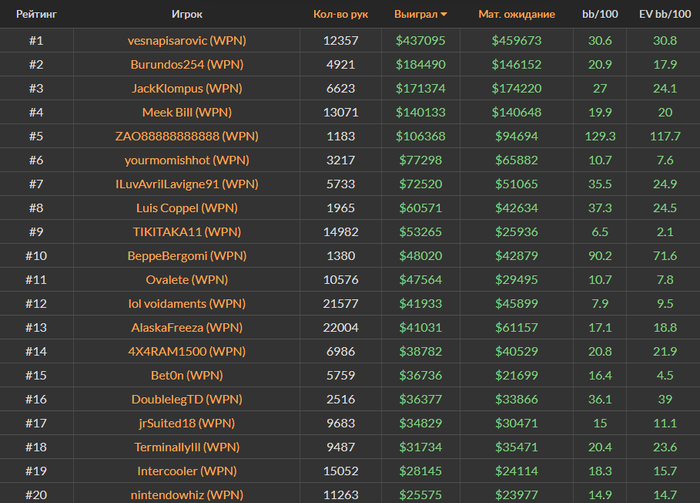Select lol voidaments (WPN) player
Screen dimensions: 700x503
coord(187,303)
